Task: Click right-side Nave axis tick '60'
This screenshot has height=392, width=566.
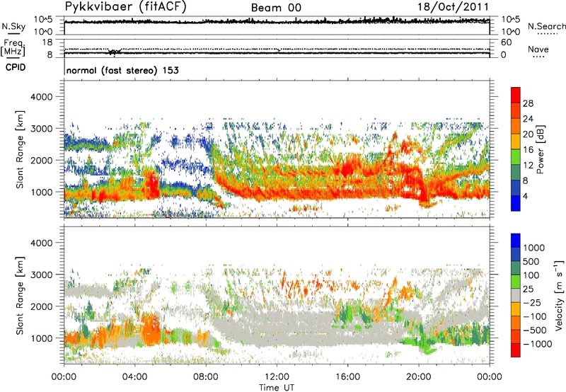Action: [x=507, y=42]
